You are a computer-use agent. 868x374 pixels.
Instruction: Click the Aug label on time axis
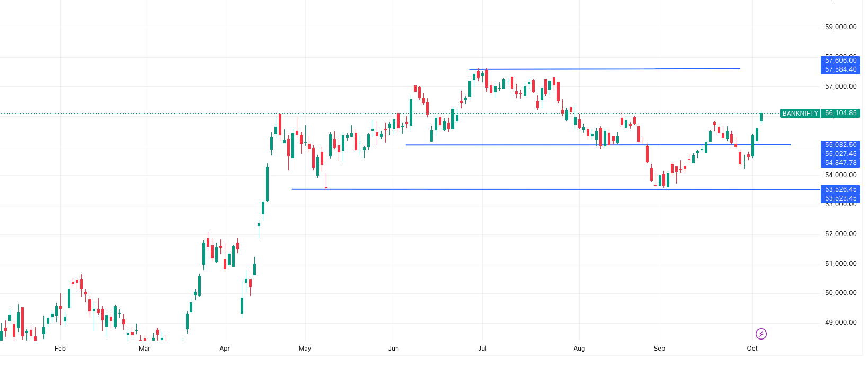pyautogui.click(x=579, y=349)
